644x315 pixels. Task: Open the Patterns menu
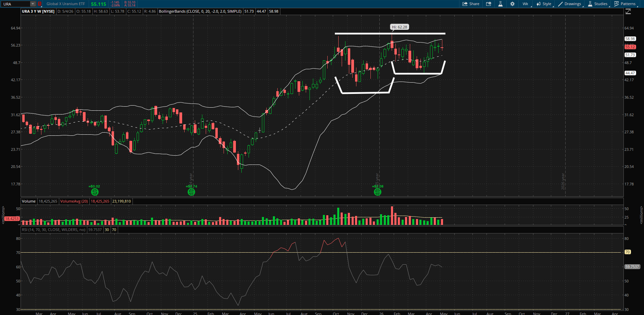tap(625, 4)
